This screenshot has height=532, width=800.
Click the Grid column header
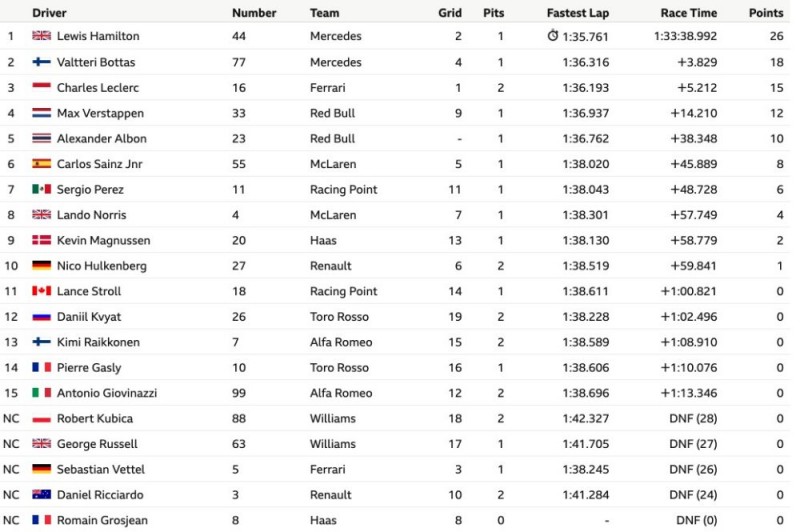point(450,13)
